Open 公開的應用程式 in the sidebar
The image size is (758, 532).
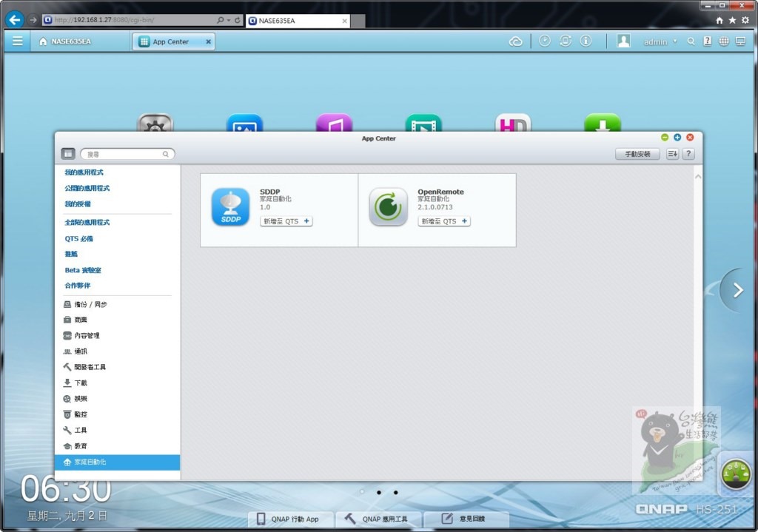coord(87,188)
